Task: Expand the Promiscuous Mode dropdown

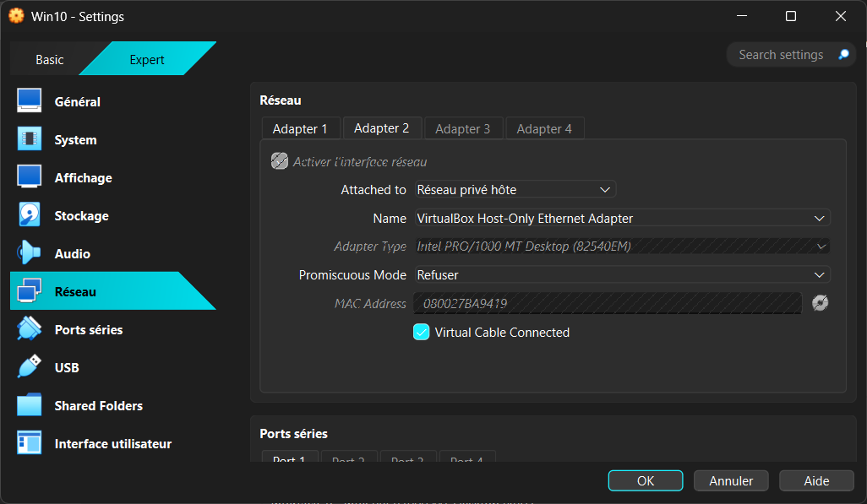Action: (x=621, y=275)
